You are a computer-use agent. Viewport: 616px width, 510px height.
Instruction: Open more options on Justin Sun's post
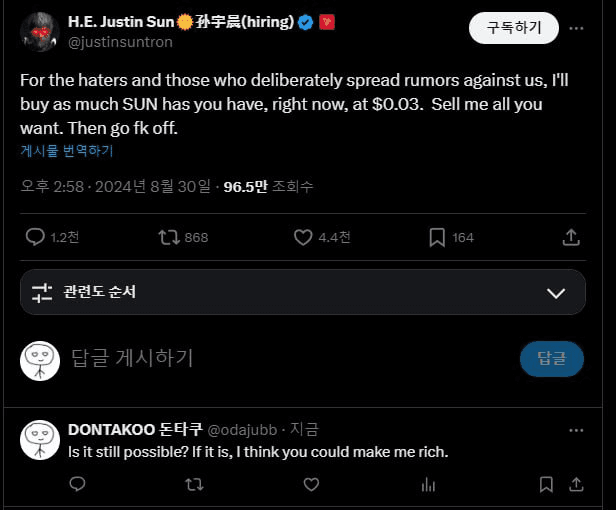(576, 28)
